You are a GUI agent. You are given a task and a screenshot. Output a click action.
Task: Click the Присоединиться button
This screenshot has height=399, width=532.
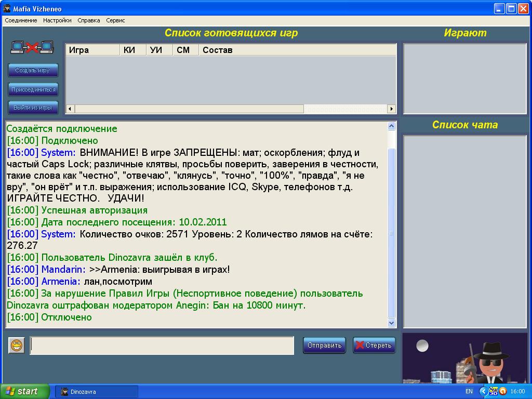coord(33,89)
